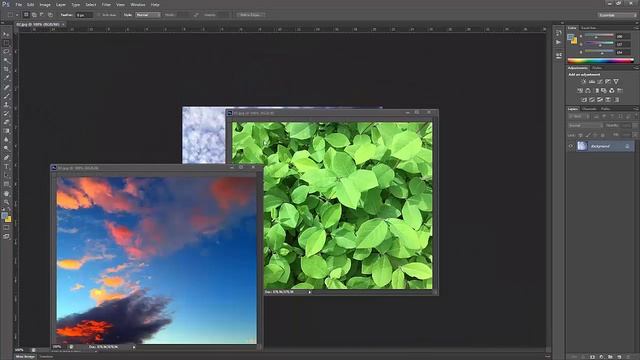Toggle New selection mode in options bar
This screenshot has height=360, width=640.
click(26, 15)
